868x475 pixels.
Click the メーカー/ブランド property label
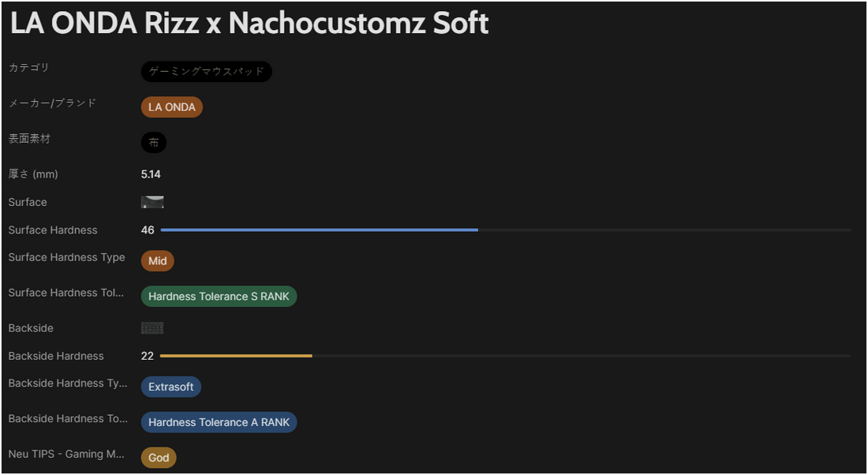point(53,103)
